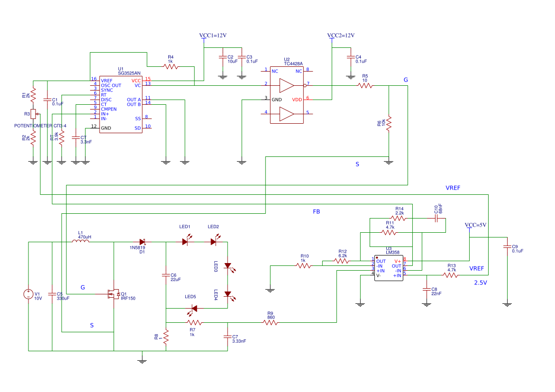Select resistor R7 1k
The height and width of the screenshot is (392, 555).
point(194,323)
